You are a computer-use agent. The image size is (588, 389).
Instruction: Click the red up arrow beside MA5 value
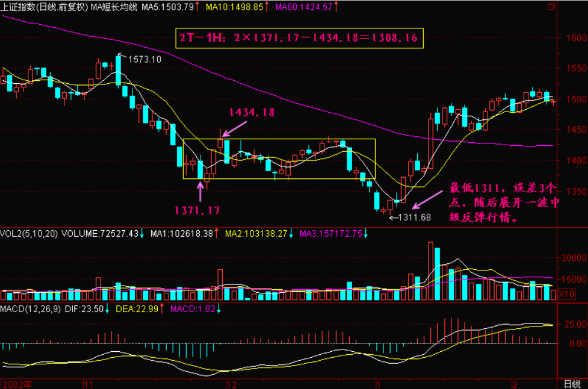(x=199, y=7)
